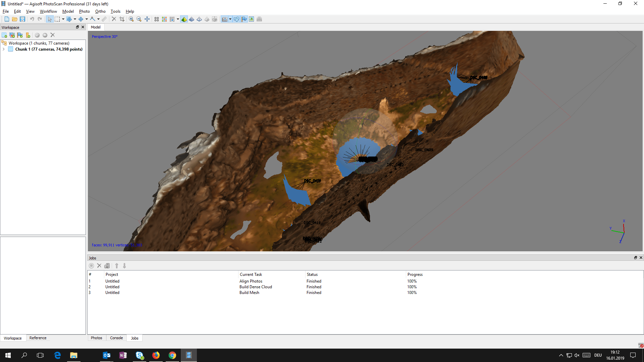Switch to the Reference pane tab
The image size is (644, 362).
pyautogui.click(x=38, y=338)
